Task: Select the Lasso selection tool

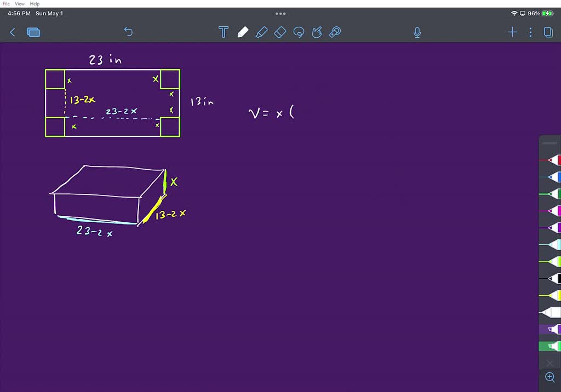Action: tap(299, 32)
